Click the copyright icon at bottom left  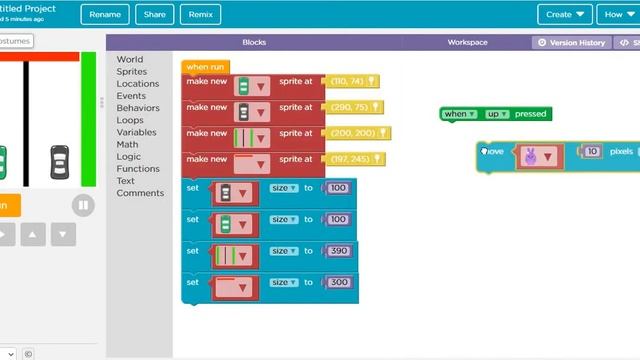28,354
